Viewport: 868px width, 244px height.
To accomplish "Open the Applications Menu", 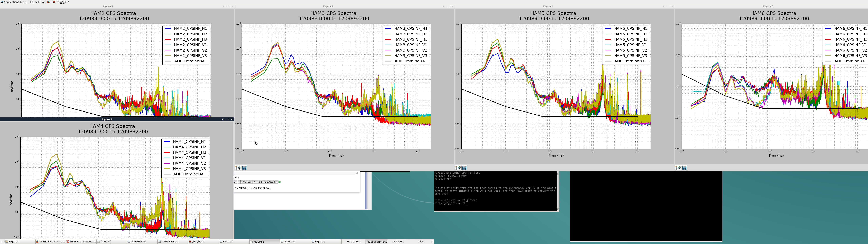I will tap(14, 2).
